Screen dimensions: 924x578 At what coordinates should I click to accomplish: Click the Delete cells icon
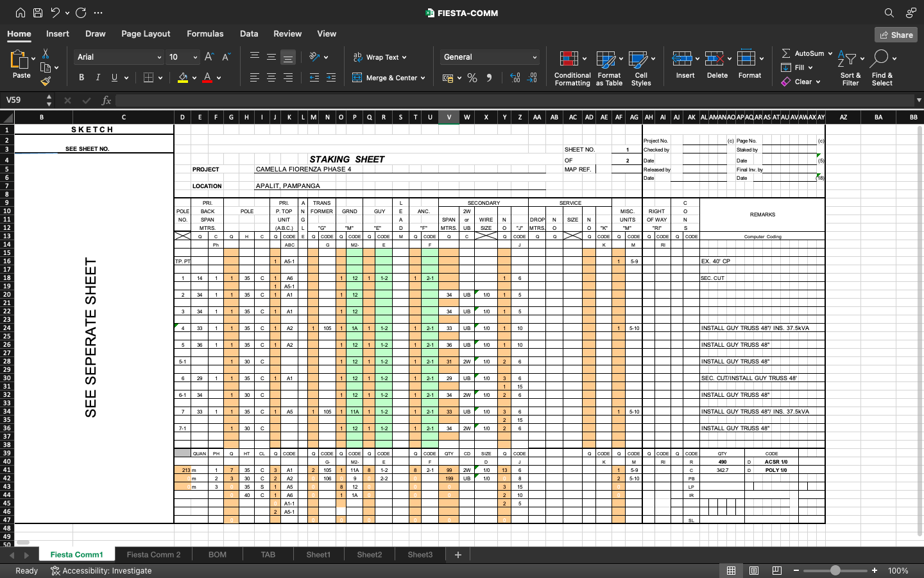pyautogui.click(x=714, y=59)
